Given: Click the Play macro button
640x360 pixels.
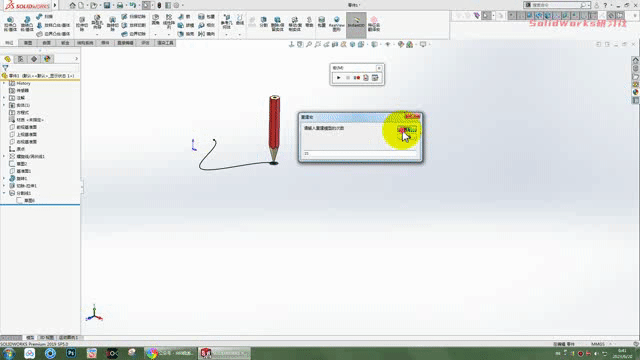Looking at the screenshot, I should click(338, 78).
